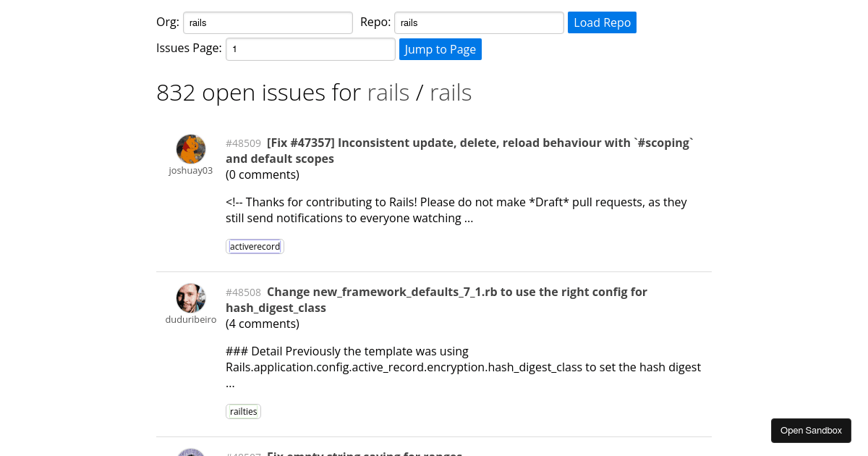Click joshuay03's avatar image
This screenshot has width=868, height=456.
click(190, 149)
